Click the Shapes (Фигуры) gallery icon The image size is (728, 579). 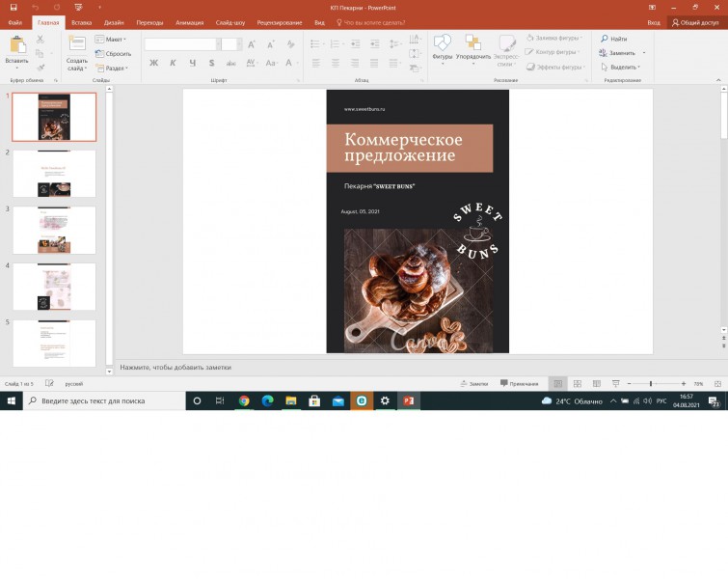(x=442, y=42)
